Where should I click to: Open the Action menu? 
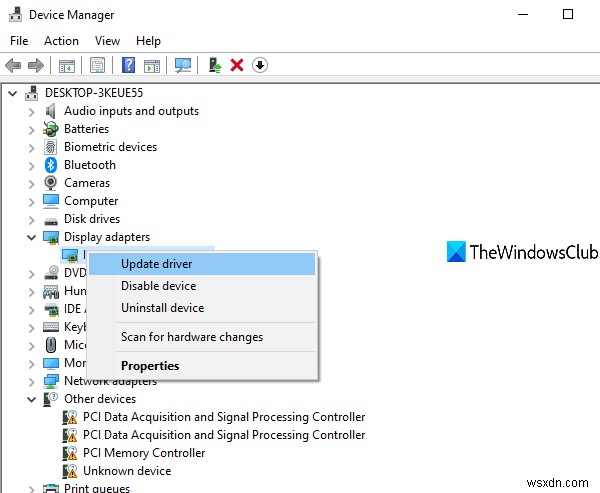[61, 41]
